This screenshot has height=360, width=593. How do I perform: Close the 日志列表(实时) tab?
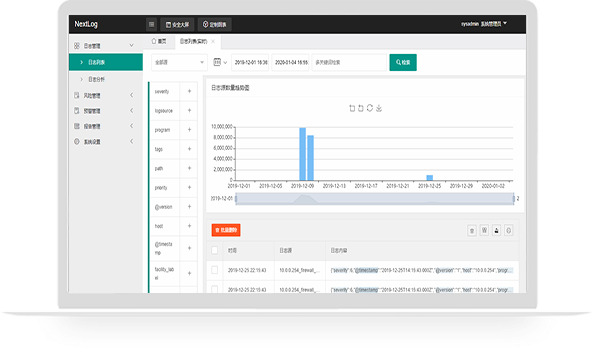[213, 41]
